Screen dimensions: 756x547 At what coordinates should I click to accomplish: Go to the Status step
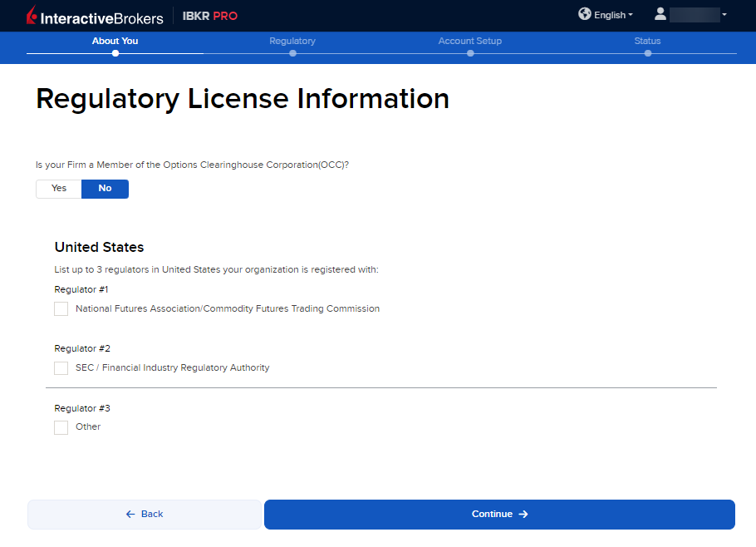(x=647, y=41)
